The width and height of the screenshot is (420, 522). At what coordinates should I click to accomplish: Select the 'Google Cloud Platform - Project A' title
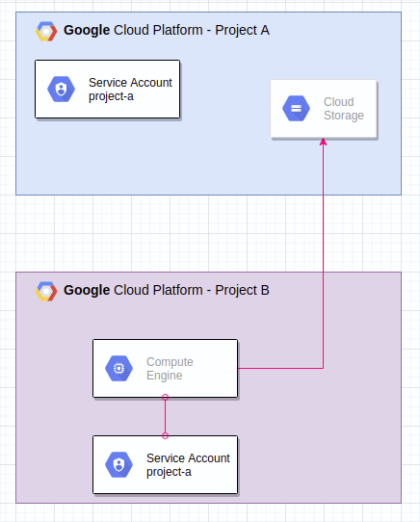167,30
